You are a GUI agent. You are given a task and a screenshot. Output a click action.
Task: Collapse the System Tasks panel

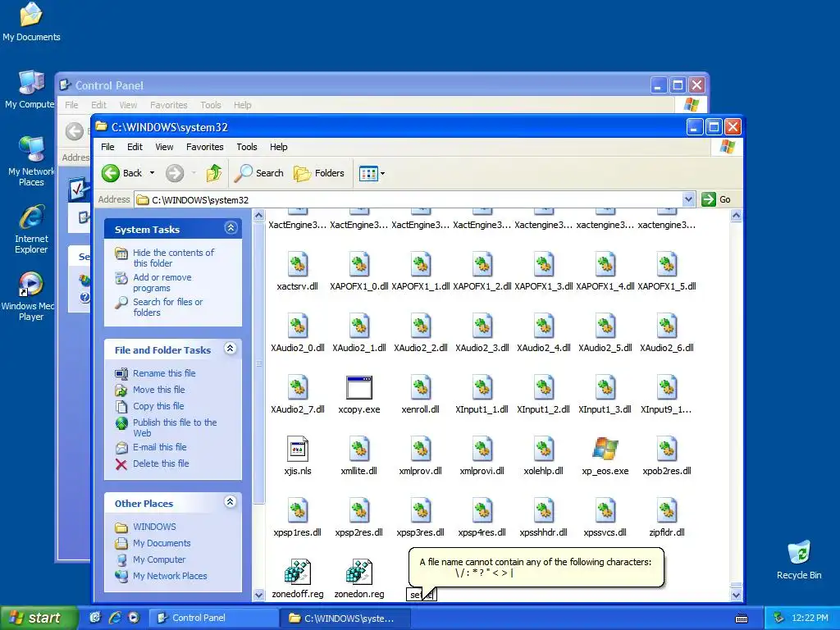pos(231,228)
